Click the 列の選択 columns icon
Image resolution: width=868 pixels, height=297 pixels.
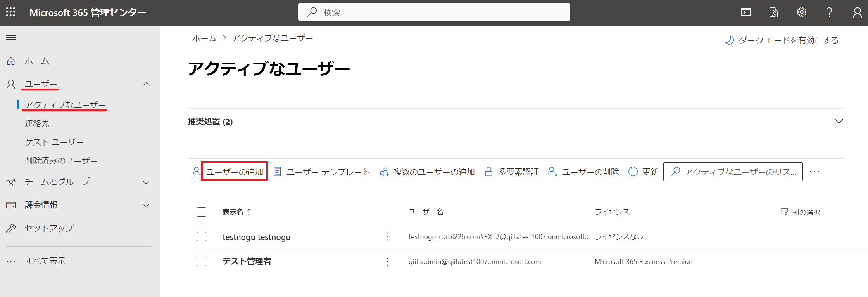784,212
